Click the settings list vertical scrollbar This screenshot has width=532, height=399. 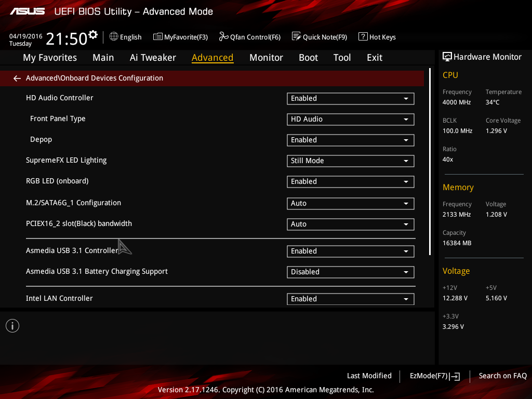point(430,162)
